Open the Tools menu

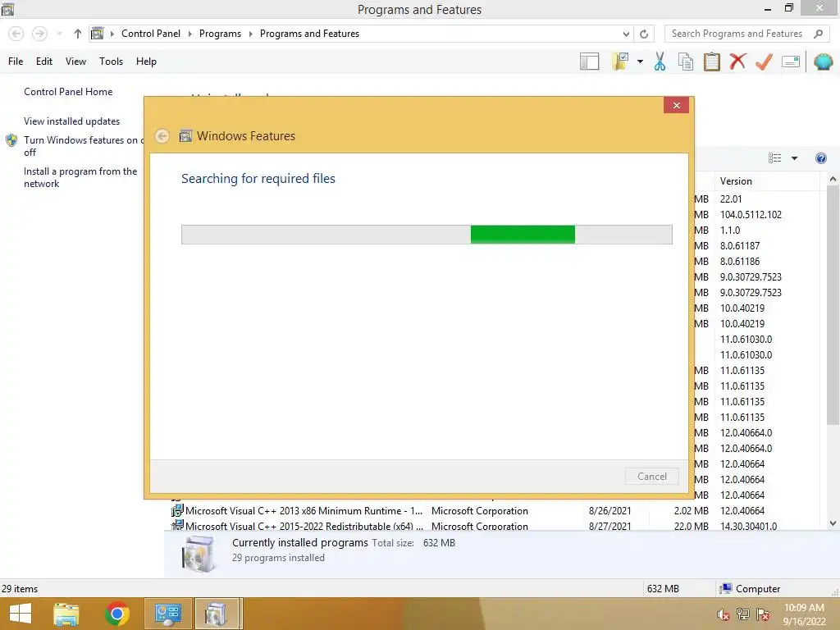tap(111, 61)
